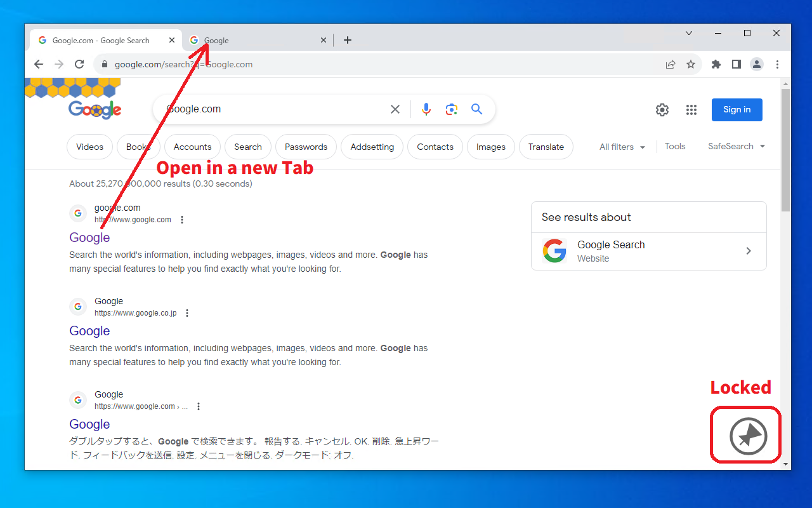Screen dimensions: 812x508
Task: Open the first Google result link
Action: (x=89, y=237)
